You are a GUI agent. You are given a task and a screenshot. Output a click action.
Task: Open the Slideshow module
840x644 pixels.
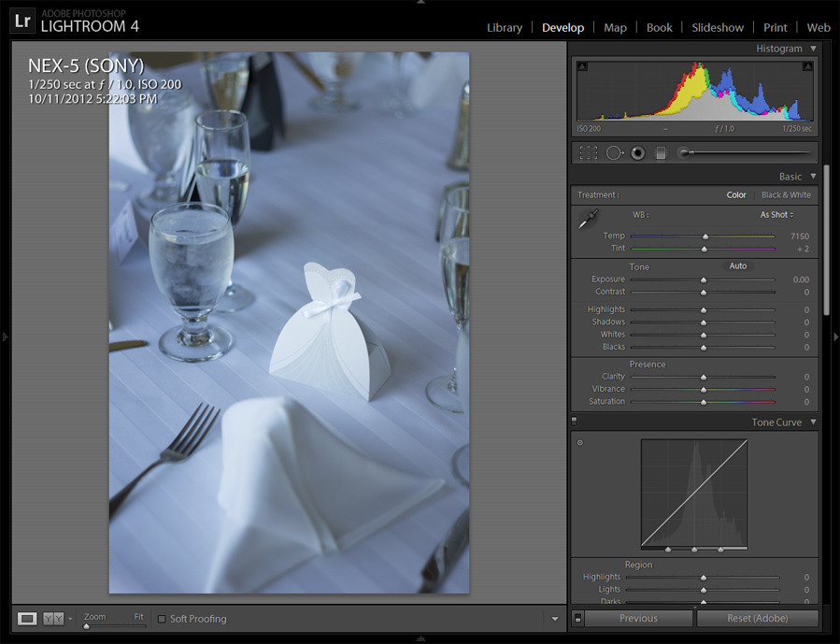click(x=718, y=27)
